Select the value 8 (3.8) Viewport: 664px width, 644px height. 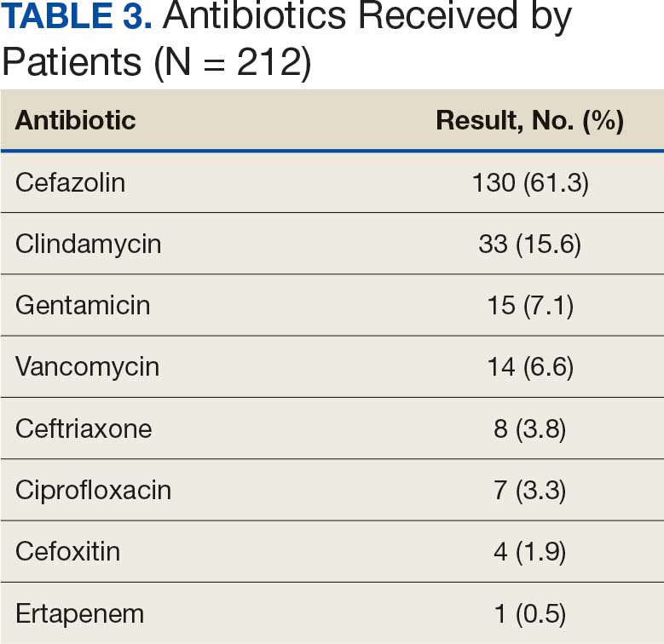point(529,428)
